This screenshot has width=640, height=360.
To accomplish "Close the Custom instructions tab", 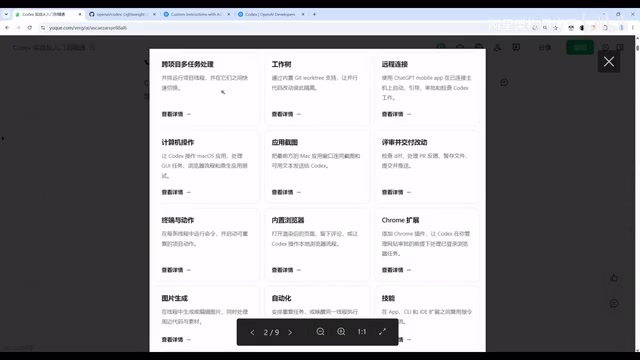I will pyautogui.click(x=229, y=14).
